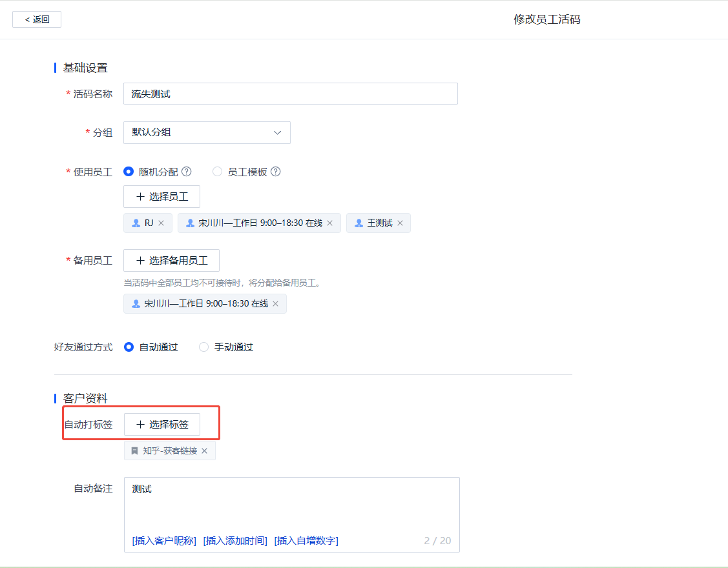728x568 pixels.
Task: Click the person icon on 王测试 chip
Action: point(359,223)
